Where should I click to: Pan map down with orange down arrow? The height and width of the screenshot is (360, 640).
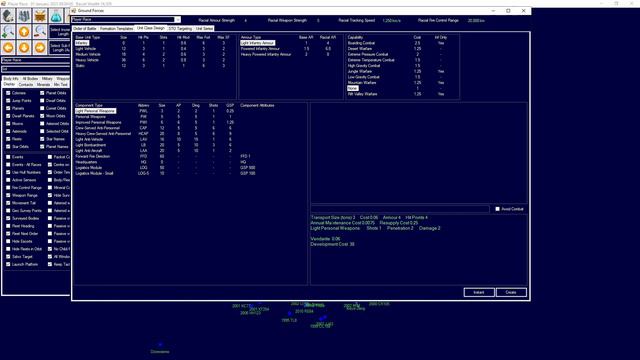(24, 47)
